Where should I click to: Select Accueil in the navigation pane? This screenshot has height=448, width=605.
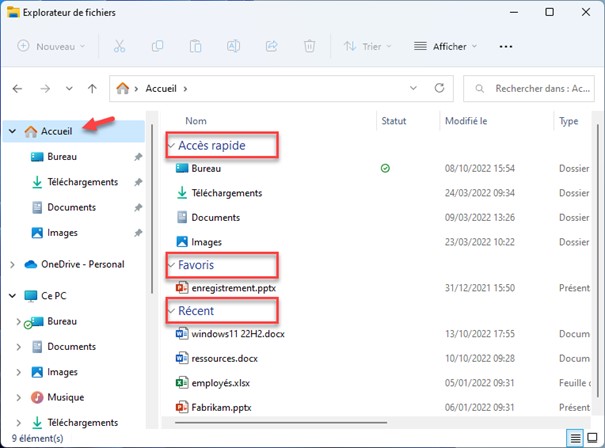(56, 131)
